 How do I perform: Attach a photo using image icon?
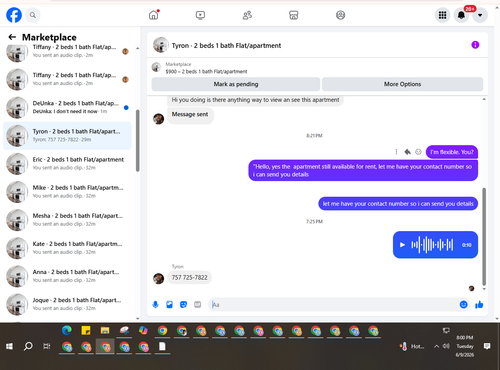(169, 304)
